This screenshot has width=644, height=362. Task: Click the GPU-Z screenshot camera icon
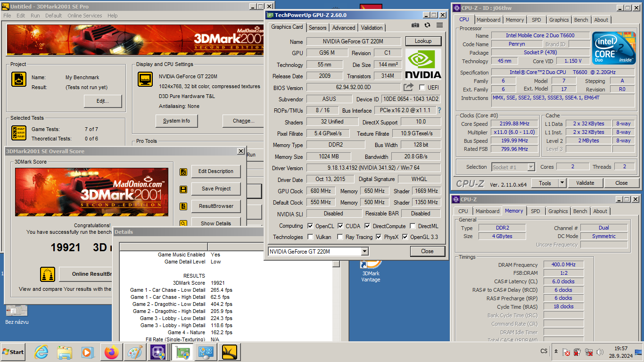point(415,25)
